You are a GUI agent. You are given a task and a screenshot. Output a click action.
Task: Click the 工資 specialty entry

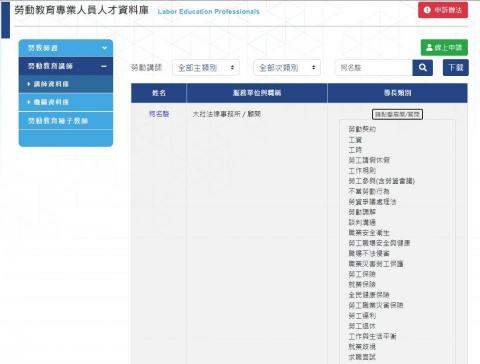355,140
